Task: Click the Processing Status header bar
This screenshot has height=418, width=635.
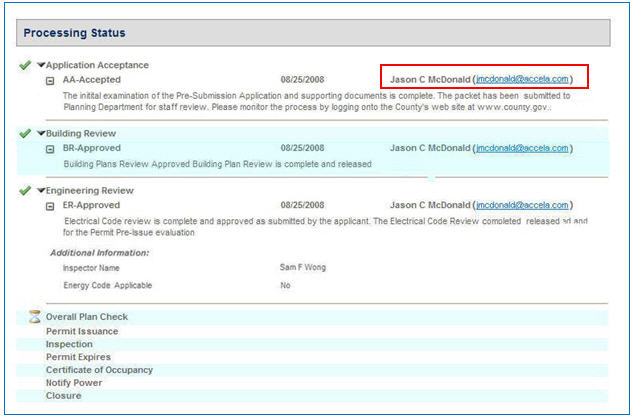Action: (313, 33)
